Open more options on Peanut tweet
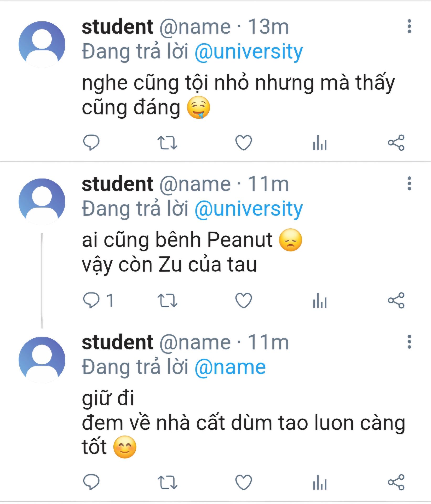The image size is (431, 504). pyautogui.click(x=409, y=183)
